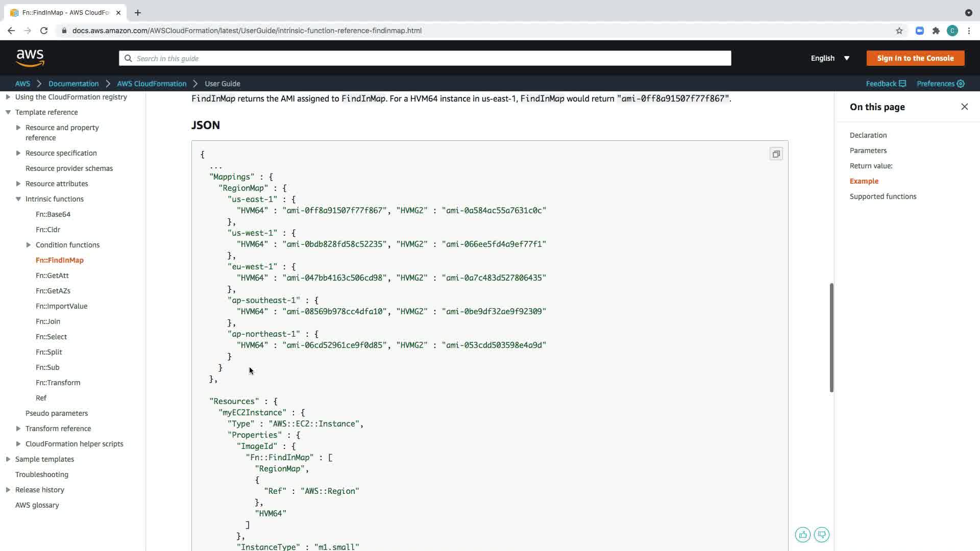Open the browser extensions puzzle icon
Viewport: 980px width, 551px height.
pos(936,31)
